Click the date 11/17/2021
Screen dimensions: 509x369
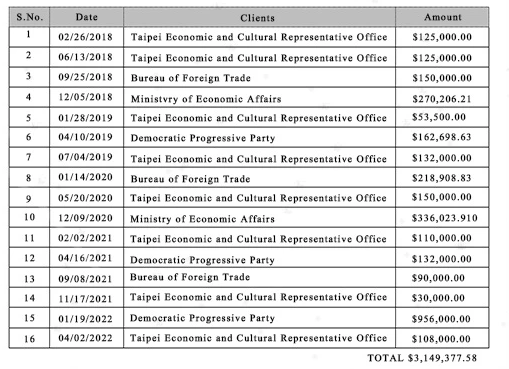[x=86, y=298]
